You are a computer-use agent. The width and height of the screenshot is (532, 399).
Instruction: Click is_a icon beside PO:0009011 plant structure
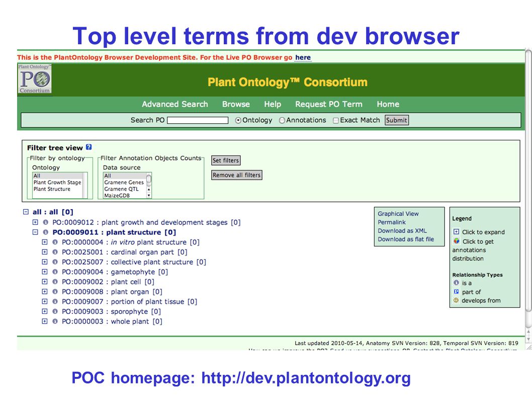[45, 232]
